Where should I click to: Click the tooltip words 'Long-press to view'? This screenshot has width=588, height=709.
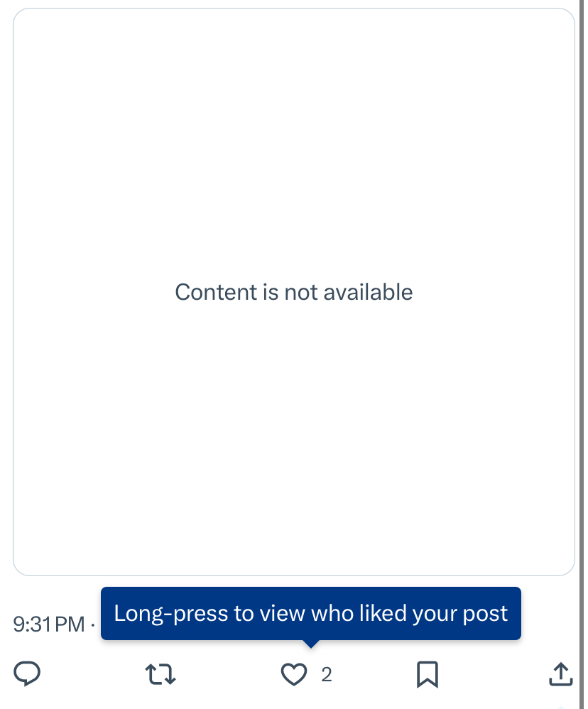click(x=209, y=614)
